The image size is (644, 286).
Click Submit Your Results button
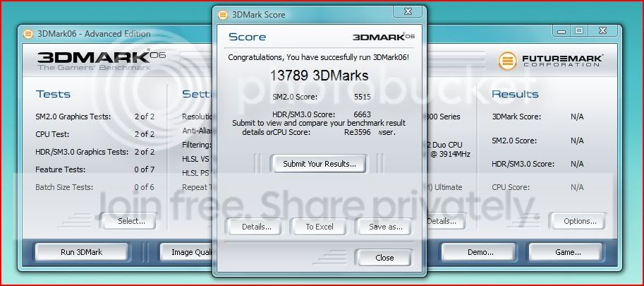pyautogui.click(x=319, y=164)
